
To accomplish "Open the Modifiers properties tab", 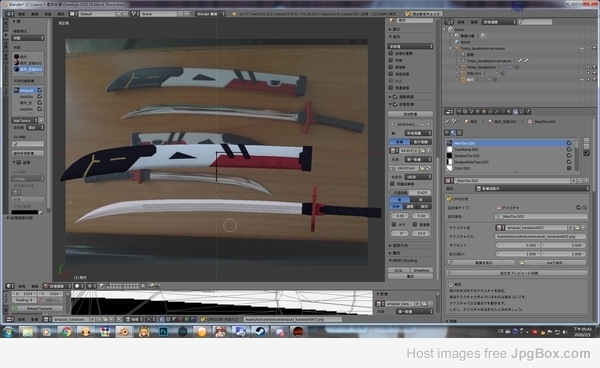I will (x=497, y=112).
